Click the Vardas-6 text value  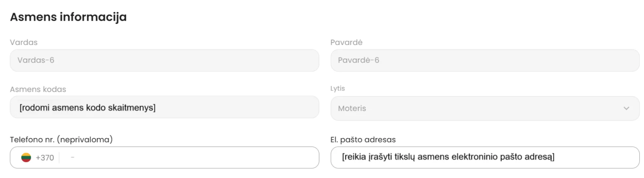36,60
